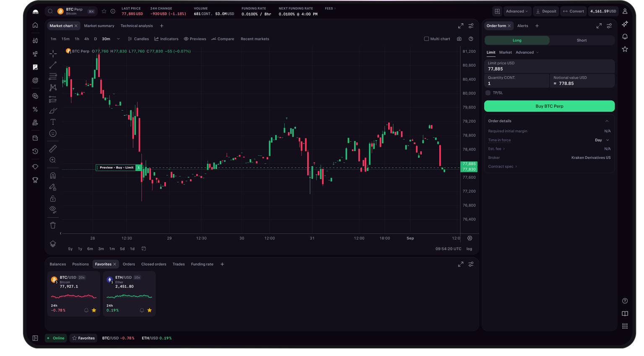The image size is (644, 356).
Task: Toggle BTC/USD favorite star
Action: [x=94, y=310]
